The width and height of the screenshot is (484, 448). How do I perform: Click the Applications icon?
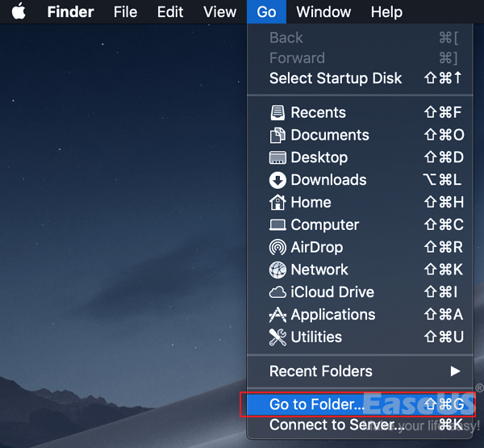277,315
